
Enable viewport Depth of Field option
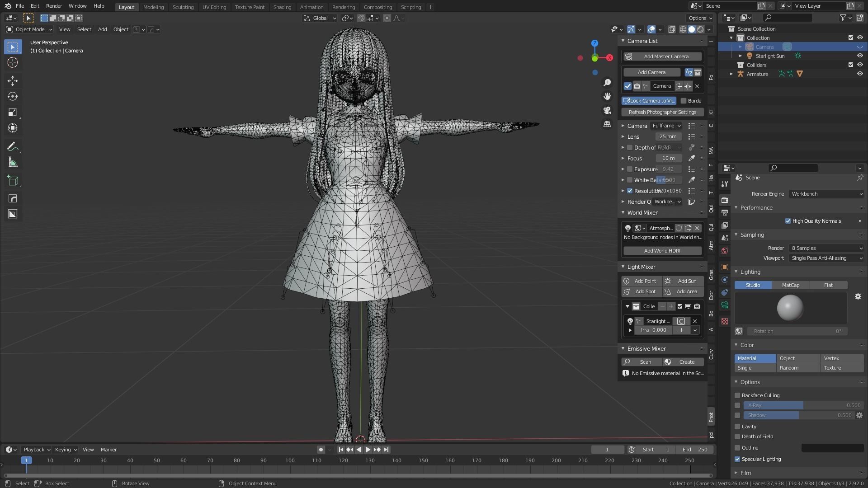(x=737, y=436)
